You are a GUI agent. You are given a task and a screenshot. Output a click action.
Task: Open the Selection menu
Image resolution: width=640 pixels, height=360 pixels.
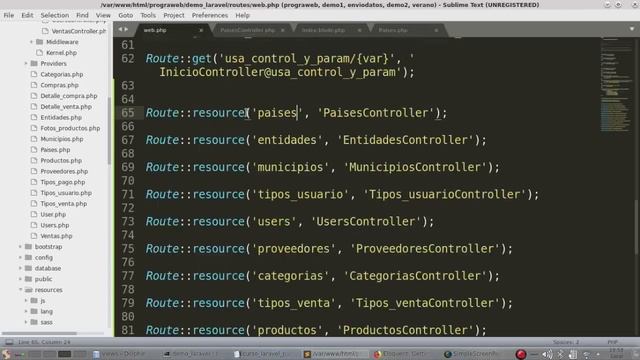55,15
